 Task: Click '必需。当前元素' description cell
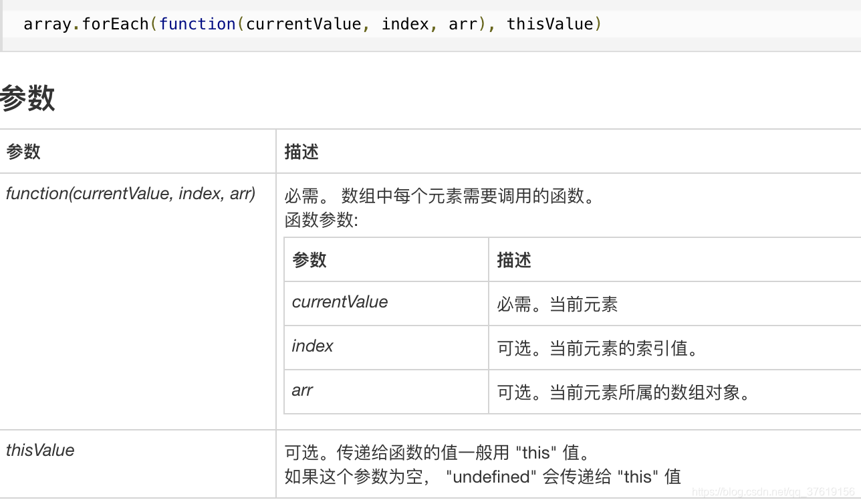pyautogui.click(x=675, y=303)
